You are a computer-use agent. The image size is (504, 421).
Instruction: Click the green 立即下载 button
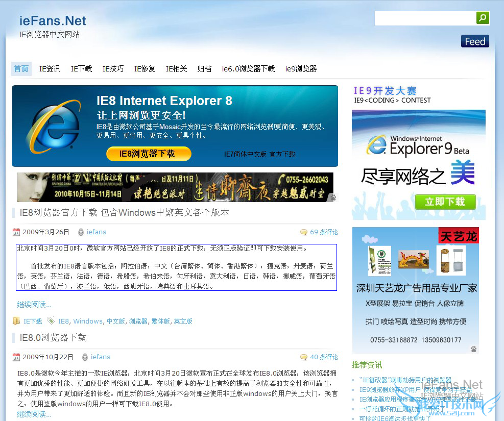coord(445,202)
